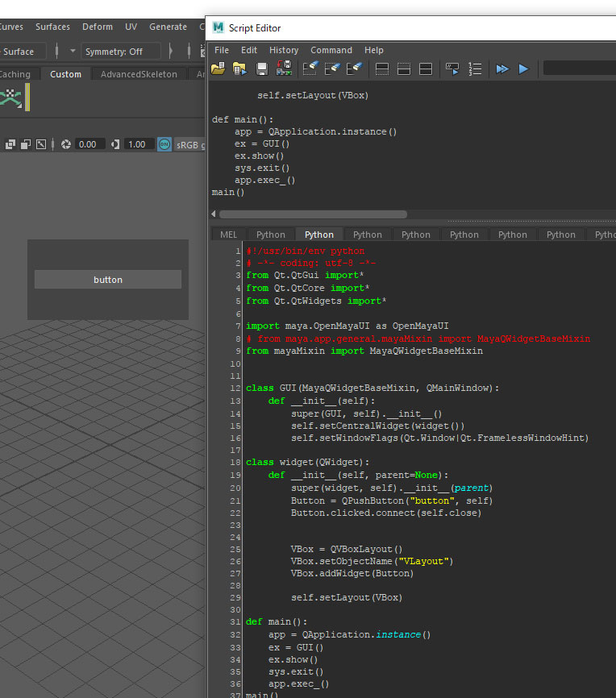Toggle line numbers display in editor
The image size is (616, 698).
(475, 69)
